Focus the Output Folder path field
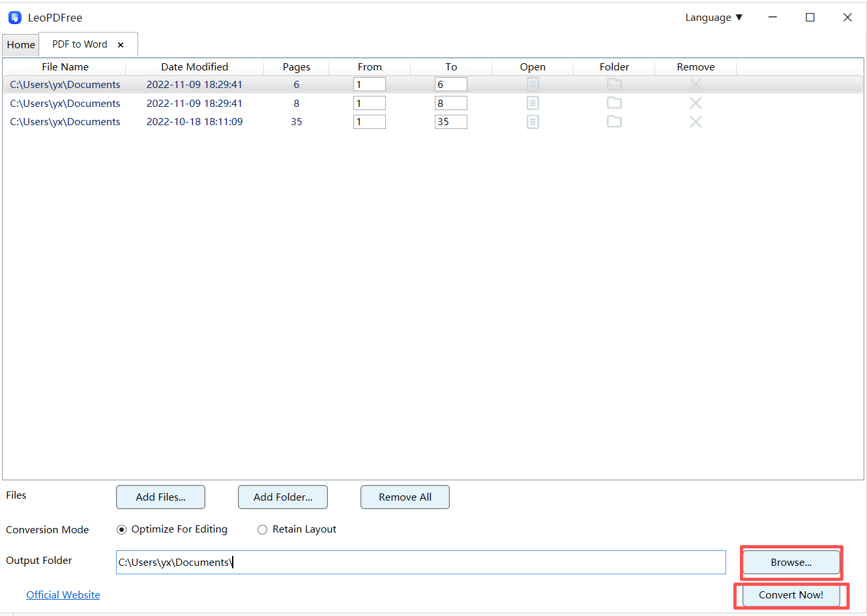Viewport: 867px width, 616px height. pos(421,562)
